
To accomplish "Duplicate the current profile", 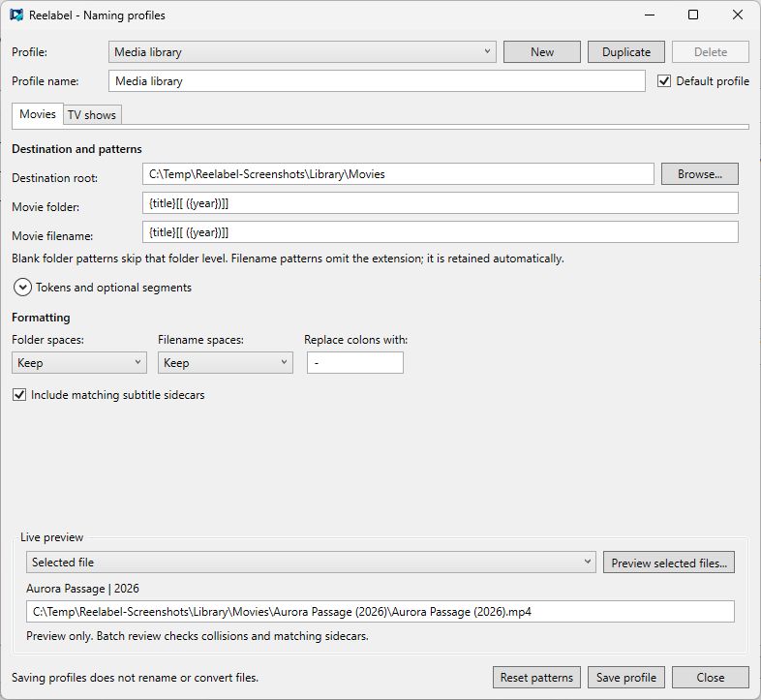I will point(626,52).
